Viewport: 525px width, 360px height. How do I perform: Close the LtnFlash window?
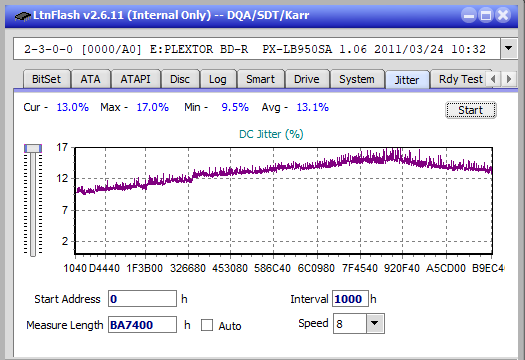(x=503, y=15)
